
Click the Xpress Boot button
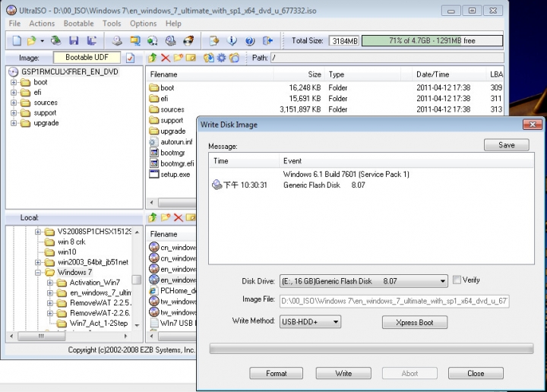415,322
